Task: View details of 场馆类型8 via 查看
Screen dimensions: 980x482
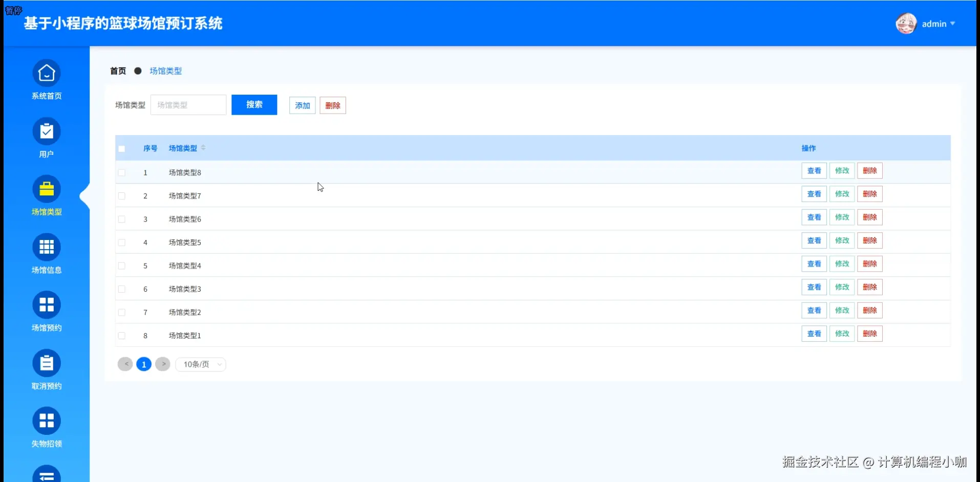Action: [814, 171]
